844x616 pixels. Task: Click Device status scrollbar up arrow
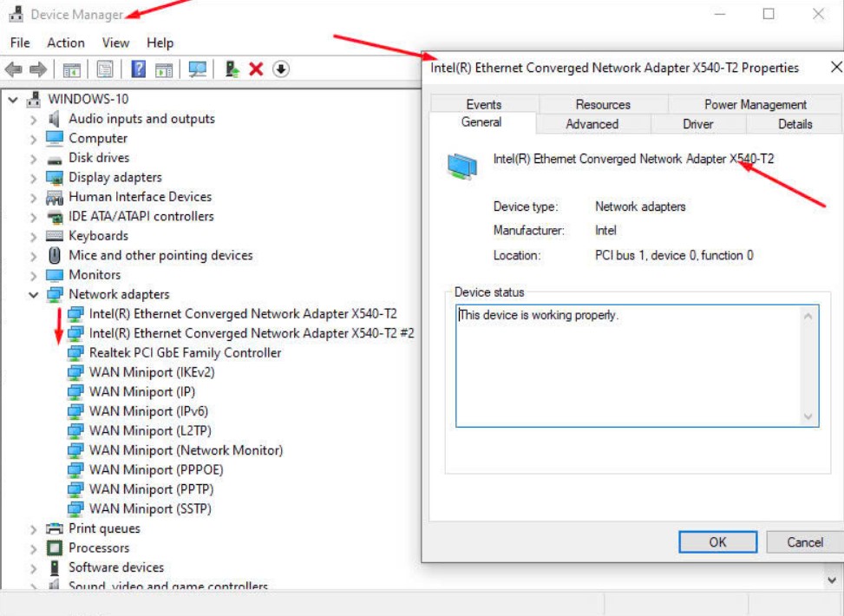pyautogui.click(x=808, y=316)
